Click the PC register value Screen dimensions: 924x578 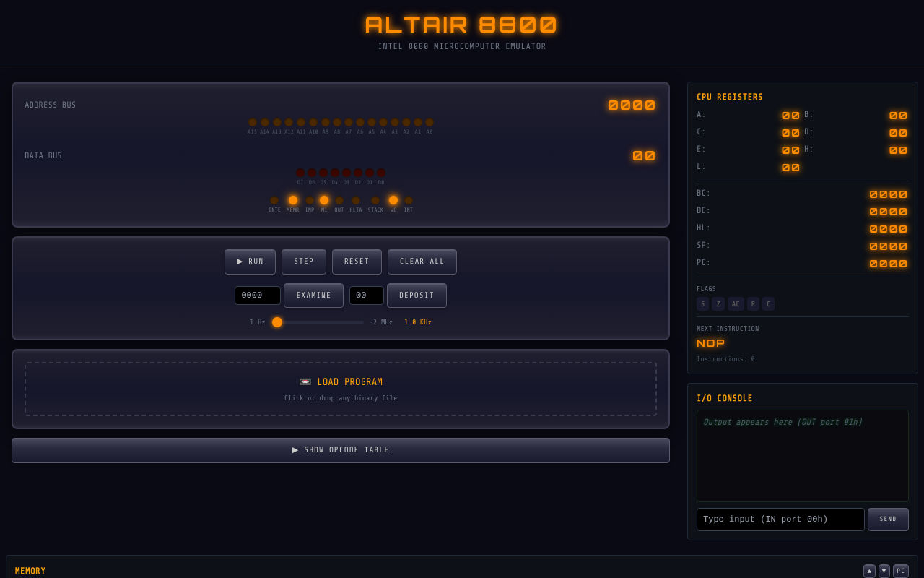(x=888, y=264)
